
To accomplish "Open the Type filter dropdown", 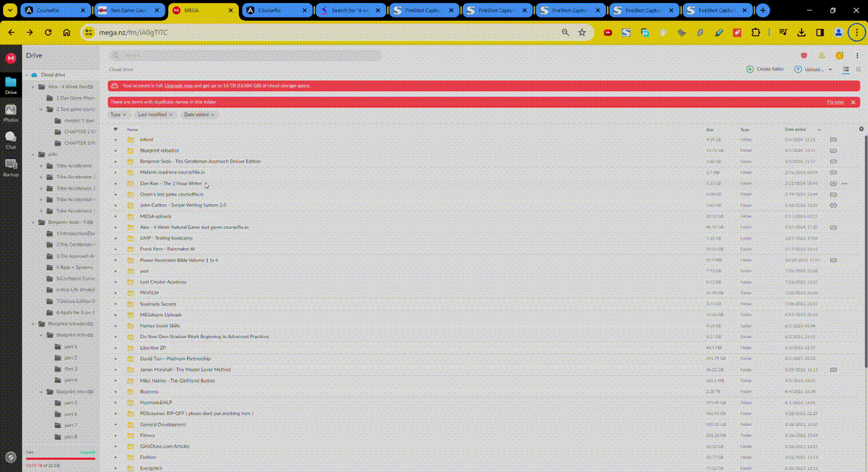I will pos(118,114).
